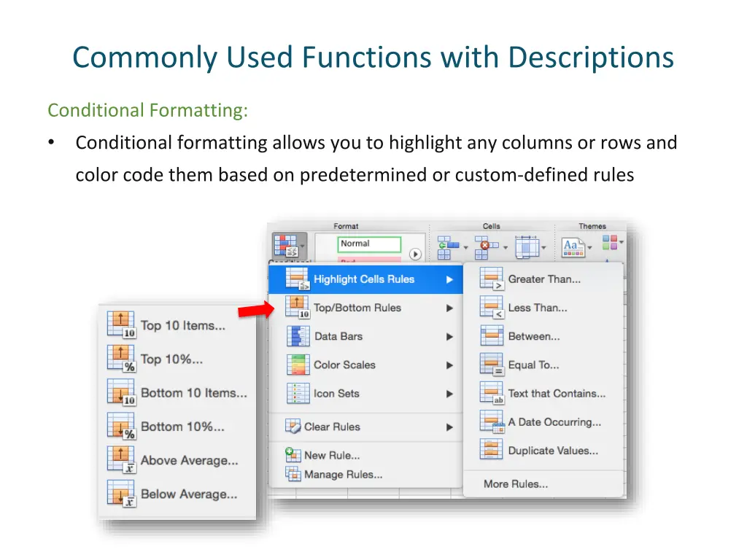
Task: Click the Bottom 10 Items icon
Action: coord(122,392)
